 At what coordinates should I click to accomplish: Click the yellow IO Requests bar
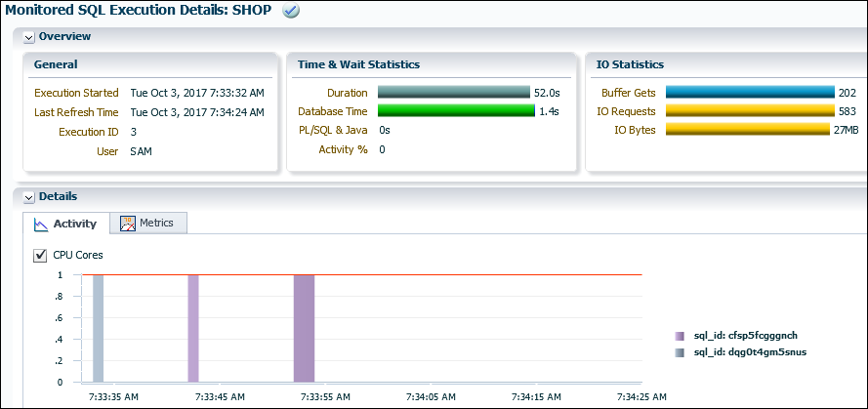click(x=748, y=111)
